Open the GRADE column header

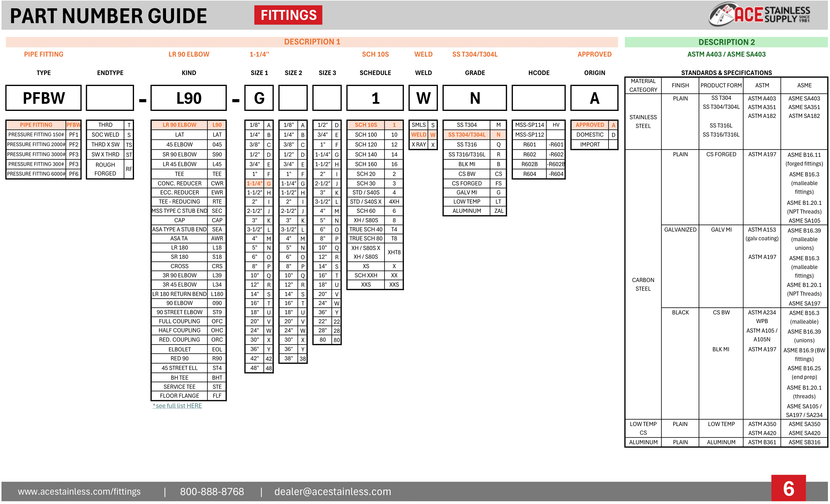point(475,73)
